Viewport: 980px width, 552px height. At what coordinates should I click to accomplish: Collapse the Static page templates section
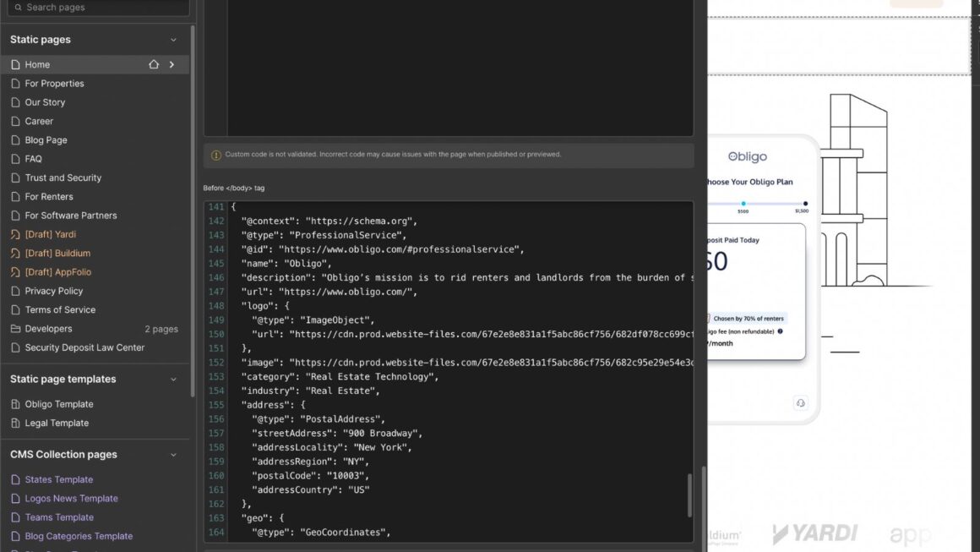pos(173,380)
